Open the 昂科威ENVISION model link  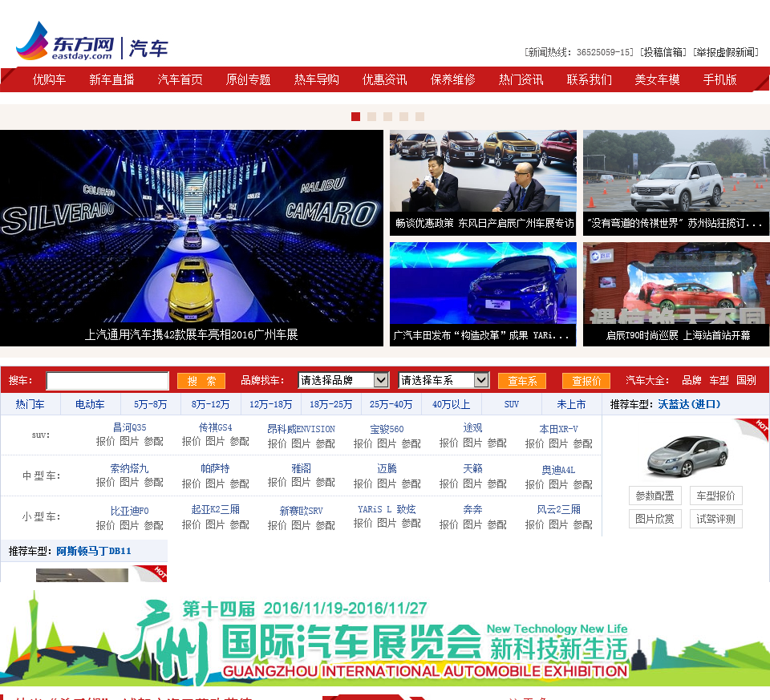[x=301, y=429]
